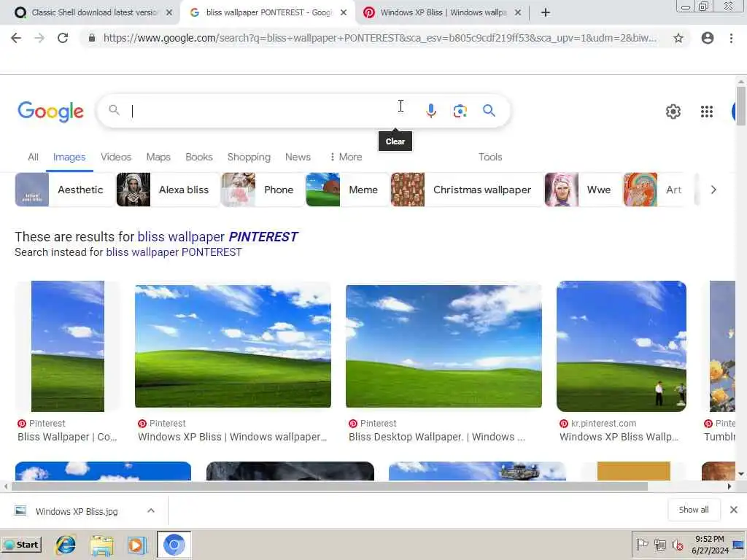Viewport: 747px width, 560px height.
Task: Reload the current page
Action: [x=63, y=38]
